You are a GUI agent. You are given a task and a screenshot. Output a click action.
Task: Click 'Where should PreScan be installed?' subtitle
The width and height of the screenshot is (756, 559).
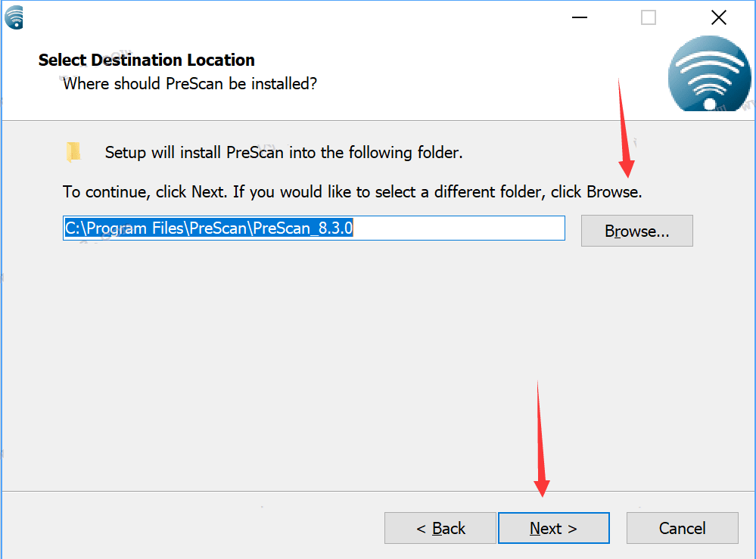(x=189, y=83)
